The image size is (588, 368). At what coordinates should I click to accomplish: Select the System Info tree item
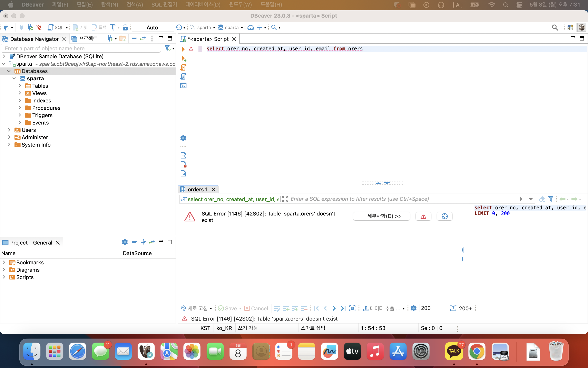(36, 145)
